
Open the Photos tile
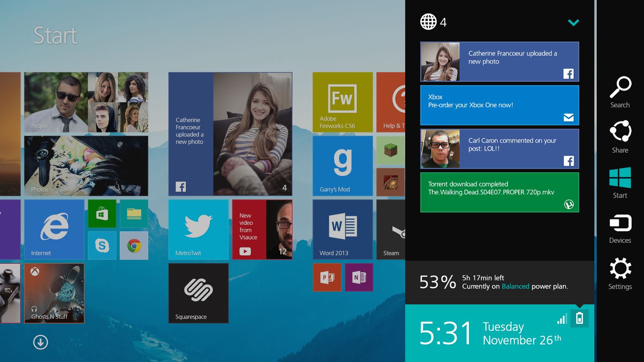pos(86,166)
